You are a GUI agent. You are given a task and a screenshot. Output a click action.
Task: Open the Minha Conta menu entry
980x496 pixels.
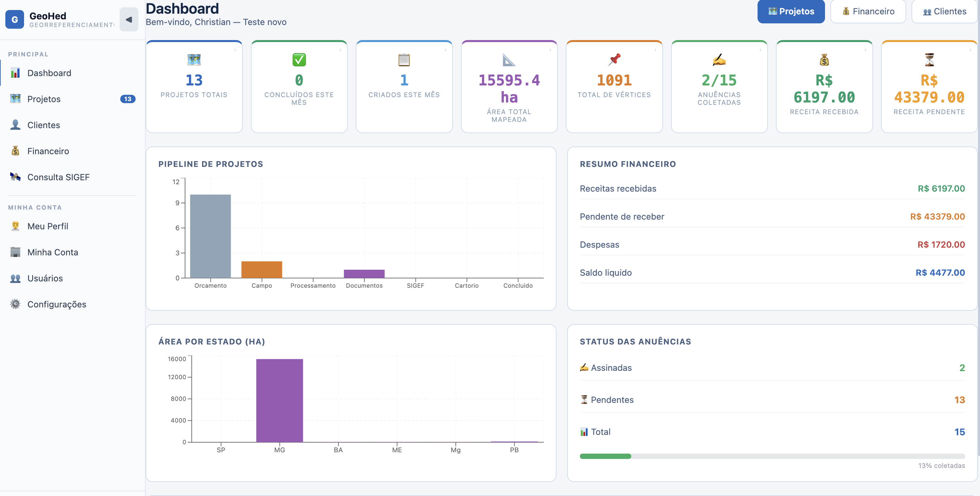(x=72, y=252)
